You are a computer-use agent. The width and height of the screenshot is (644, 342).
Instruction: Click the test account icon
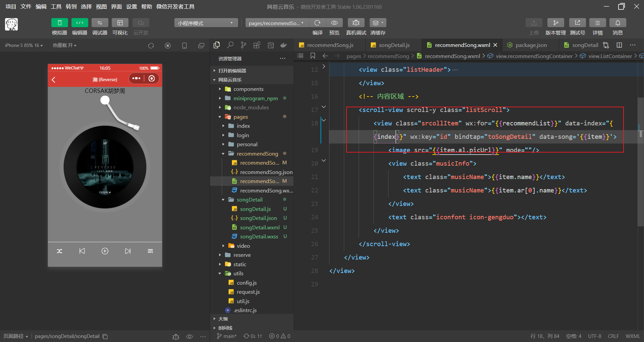(x=577, y=23)
